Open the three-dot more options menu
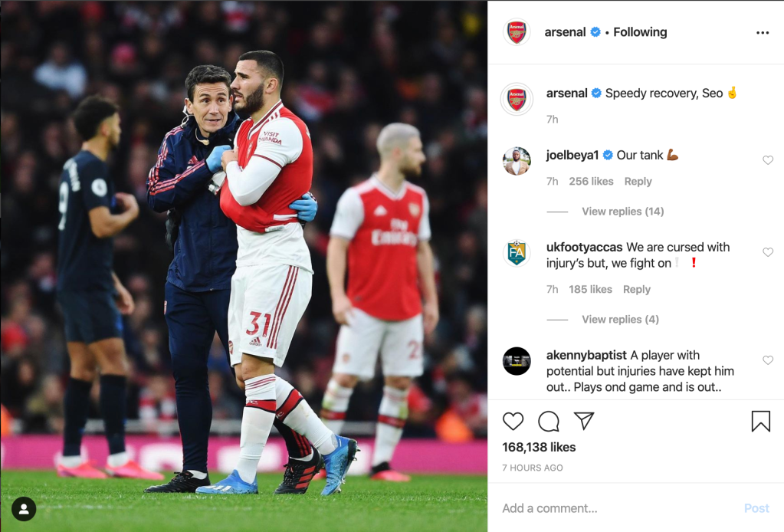Viewport: 784px width, 532px height. click(762, 33)
